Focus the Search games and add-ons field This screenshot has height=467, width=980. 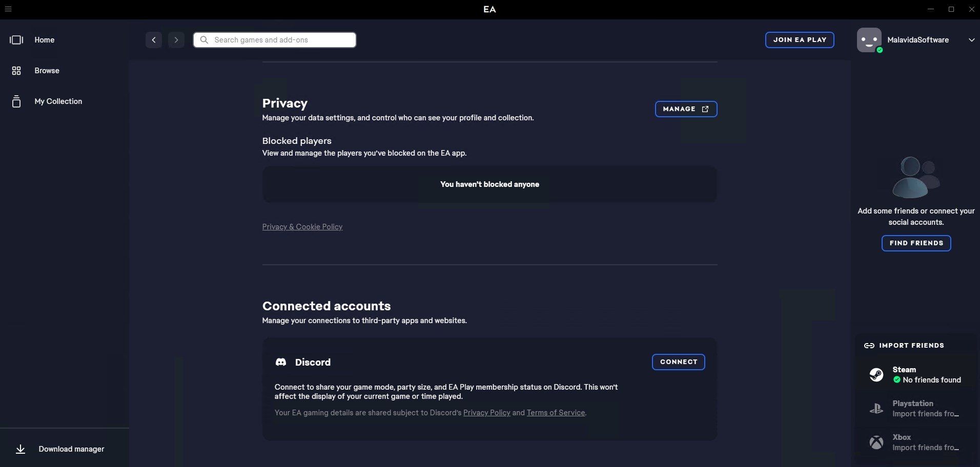[x=275, y=40]
